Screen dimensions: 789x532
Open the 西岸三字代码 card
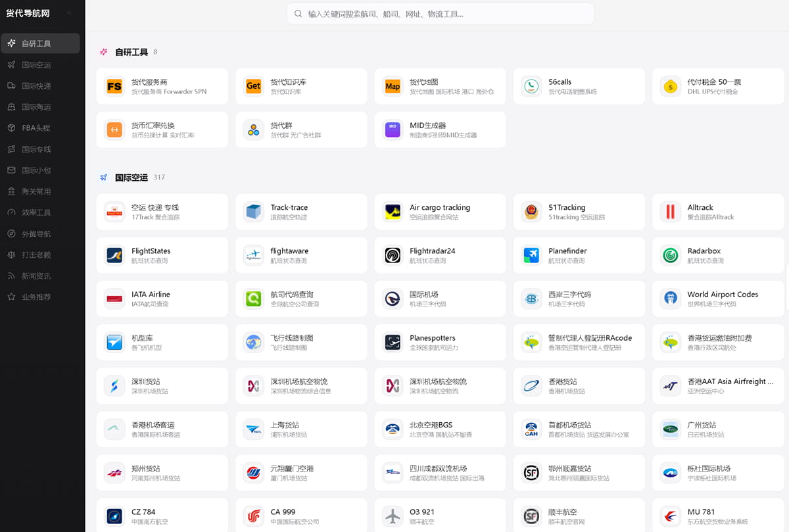coord(579,299)
